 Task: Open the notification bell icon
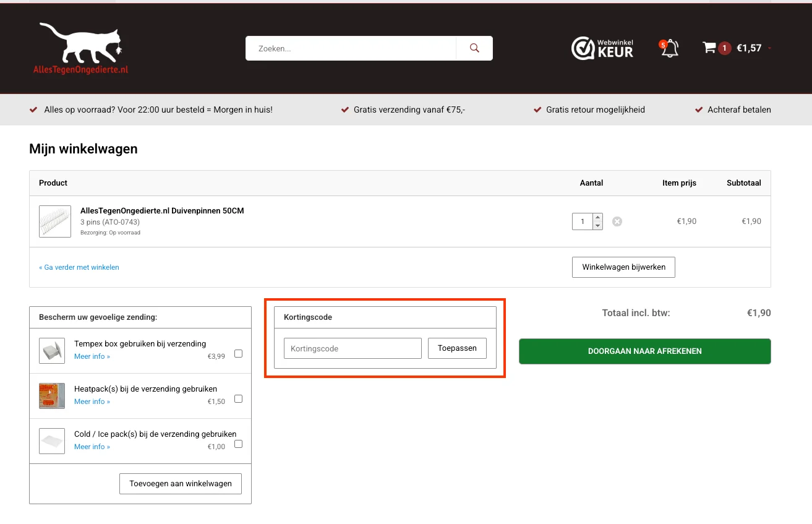669,48
